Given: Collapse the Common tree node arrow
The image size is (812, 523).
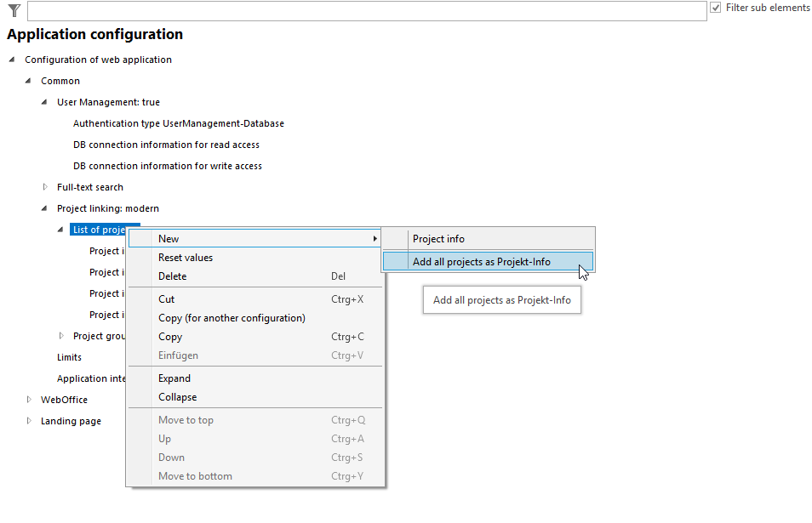Looking at the screenshot, I should tap(28, 81).
